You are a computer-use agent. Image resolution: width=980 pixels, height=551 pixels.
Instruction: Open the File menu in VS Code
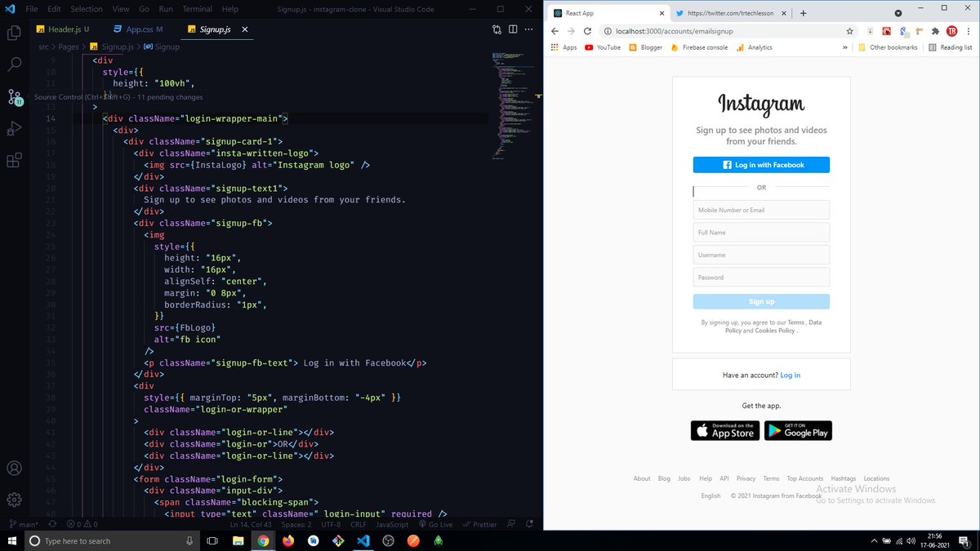point(32,9)
